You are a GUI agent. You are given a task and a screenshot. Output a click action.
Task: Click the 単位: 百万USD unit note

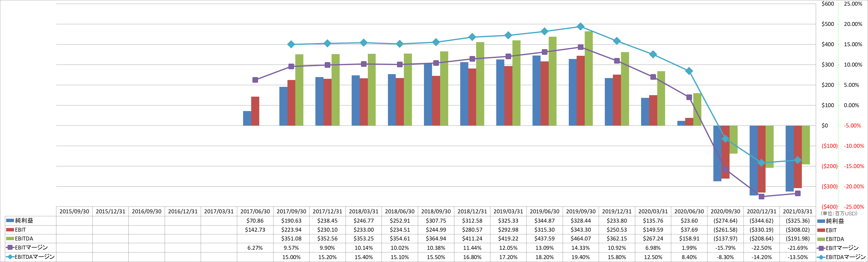pyautogui.click(x=839, y=213)
